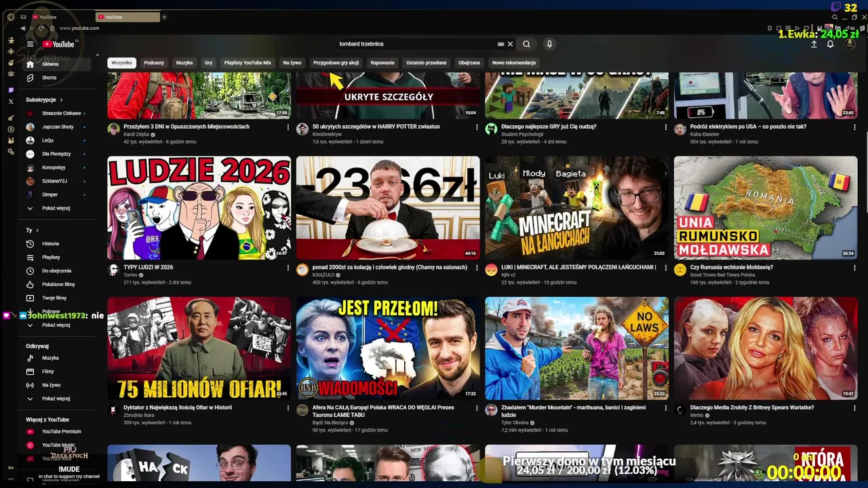Image resolution: width=868 pixels, height=488 pixels.
Task: Open the YouTube hamburger guide menu
Action: pyautogui.click(x=30, y=44)
